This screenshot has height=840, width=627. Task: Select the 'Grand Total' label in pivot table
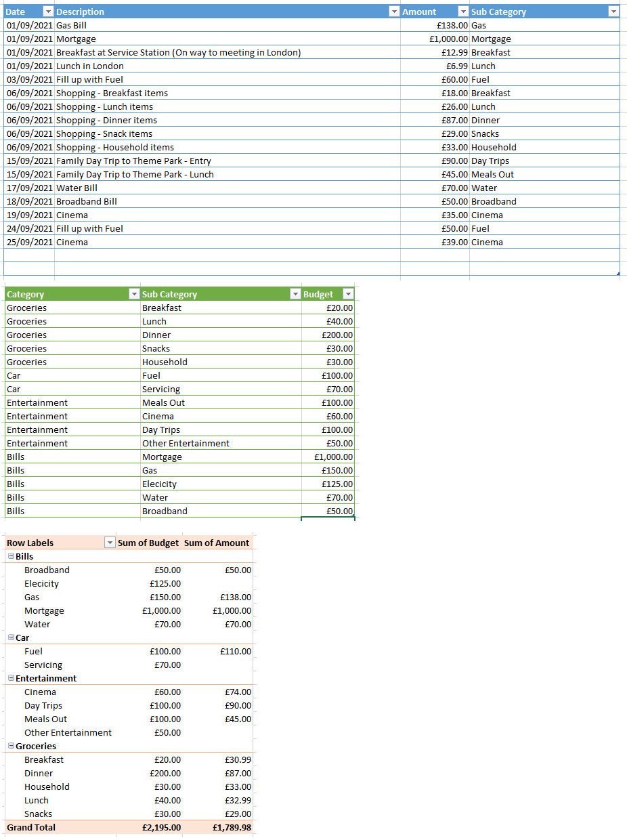[x=31, y=827]
